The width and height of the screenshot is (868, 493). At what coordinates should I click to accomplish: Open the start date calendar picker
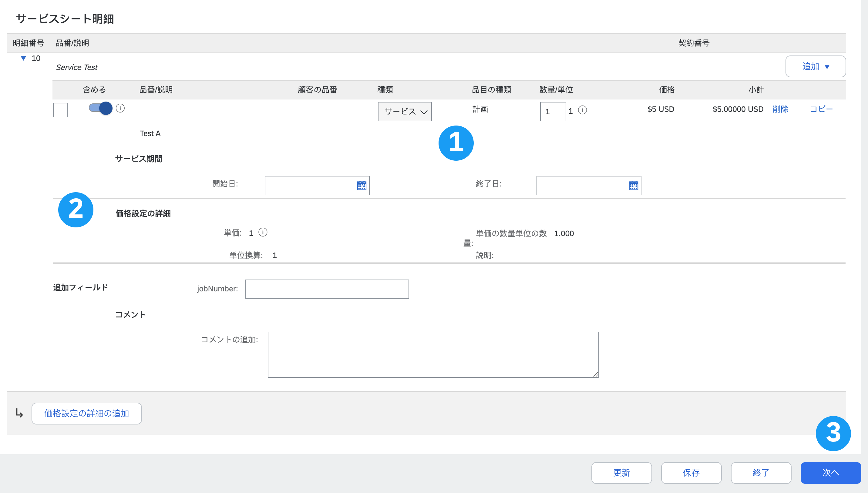[361, 186]
